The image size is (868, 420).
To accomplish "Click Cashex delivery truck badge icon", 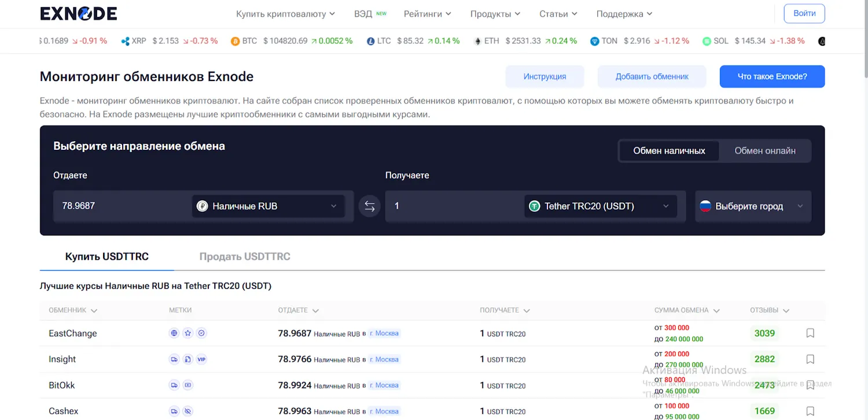I will point(174,411).
